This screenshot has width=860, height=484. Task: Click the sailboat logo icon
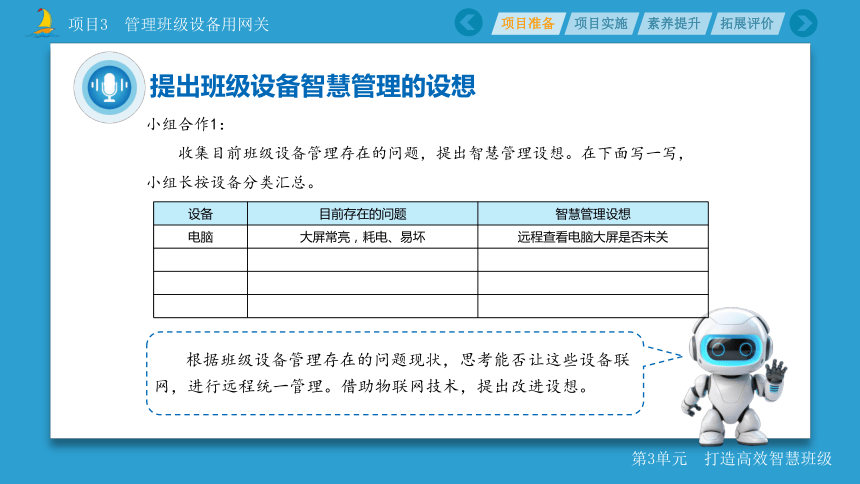(x=42, y=23)
